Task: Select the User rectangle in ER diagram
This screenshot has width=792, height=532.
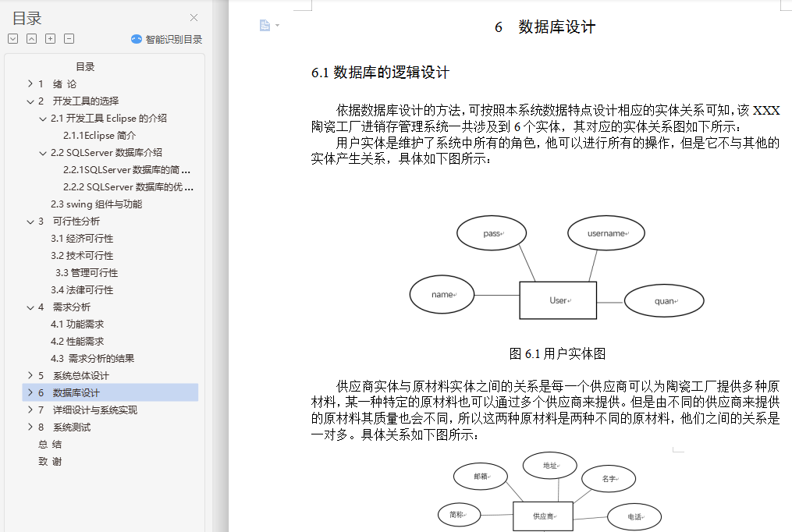Action: (558, 300)
